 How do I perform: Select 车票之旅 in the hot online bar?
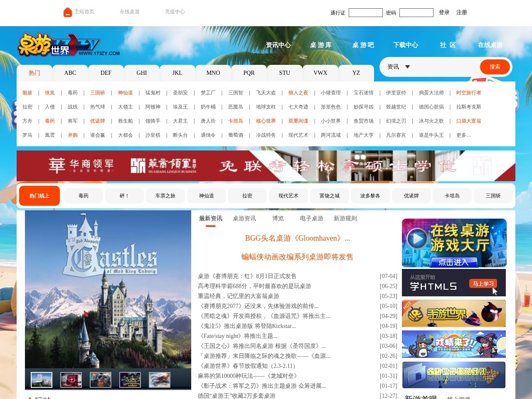165,196
